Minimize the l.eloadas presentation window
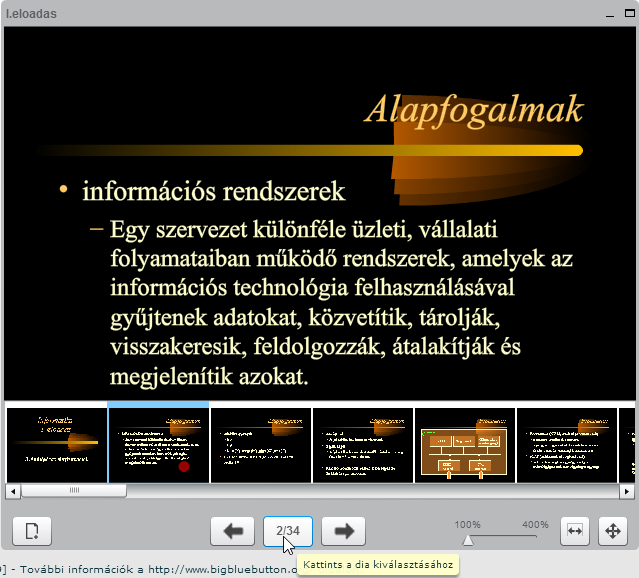This screenshot has width=639, height=578. coord(610,14)
